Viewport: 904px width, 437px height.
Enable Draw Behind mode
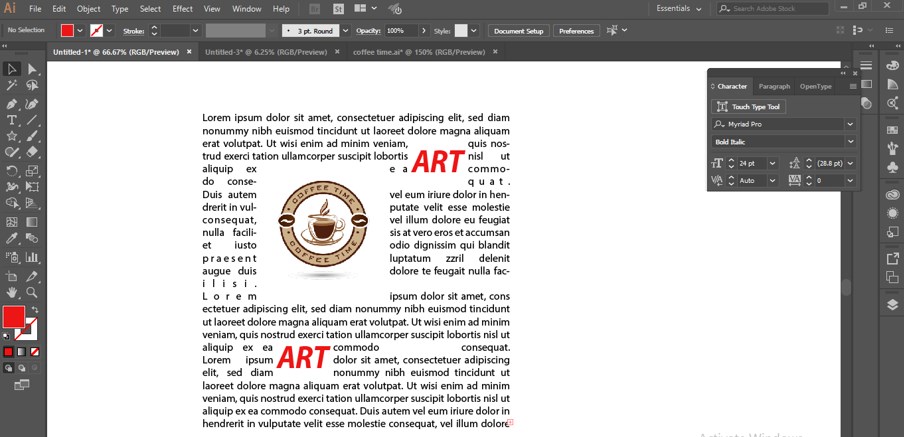tap(21, 368)
